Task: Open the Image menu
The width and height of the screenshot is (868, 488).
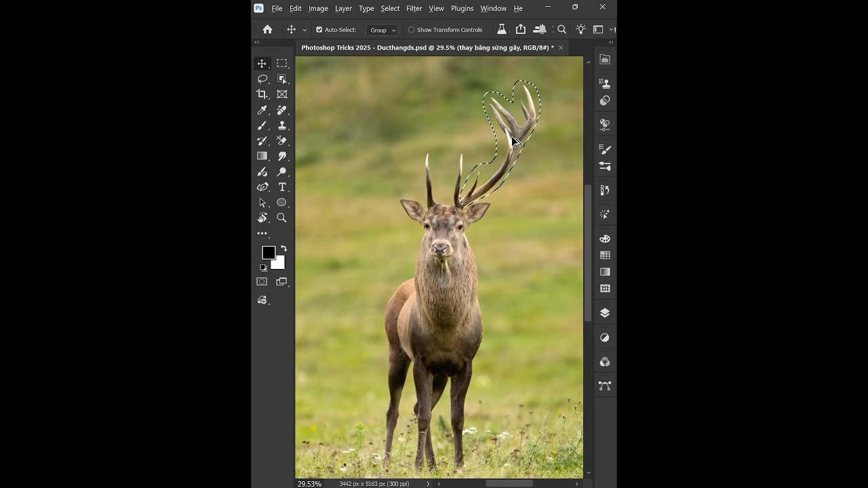Action: [318, 8]
